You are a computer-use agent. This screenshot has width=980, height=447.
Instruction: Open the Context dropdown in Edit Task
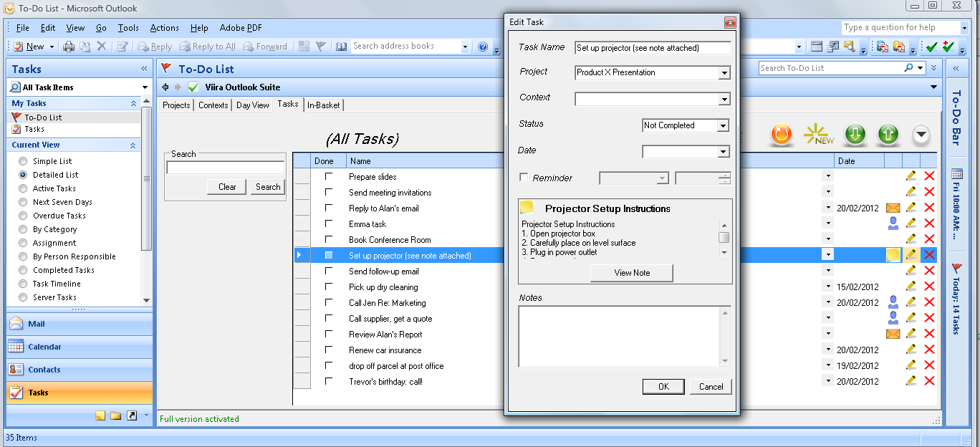724,99
